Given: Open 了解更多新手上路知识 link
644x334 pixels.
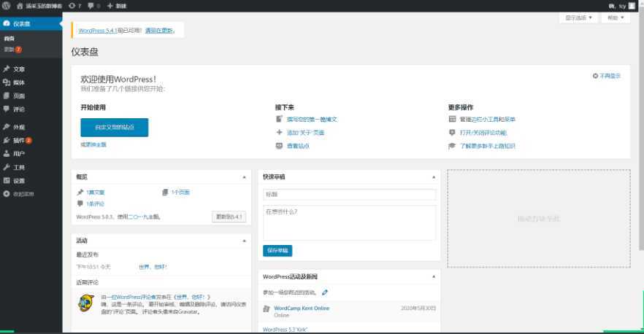Looking at the screenshot, I should point(487,146).
